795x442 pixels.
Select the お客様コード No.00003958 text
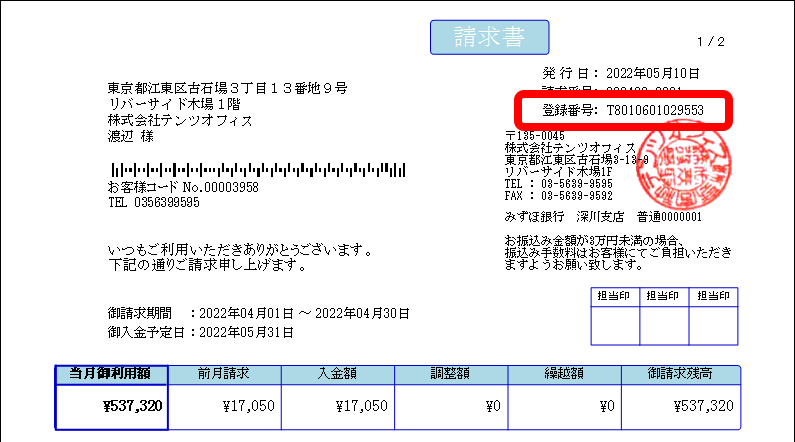click(183, 187)
